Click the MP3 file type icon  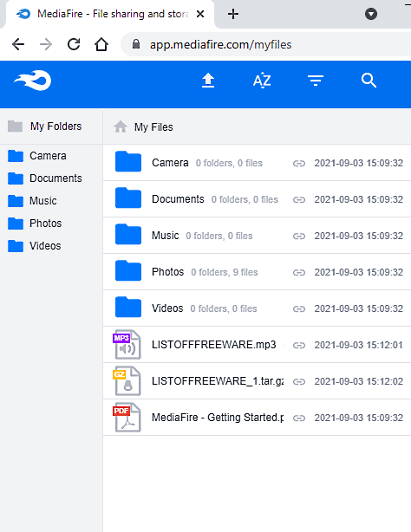coord(127,344)
